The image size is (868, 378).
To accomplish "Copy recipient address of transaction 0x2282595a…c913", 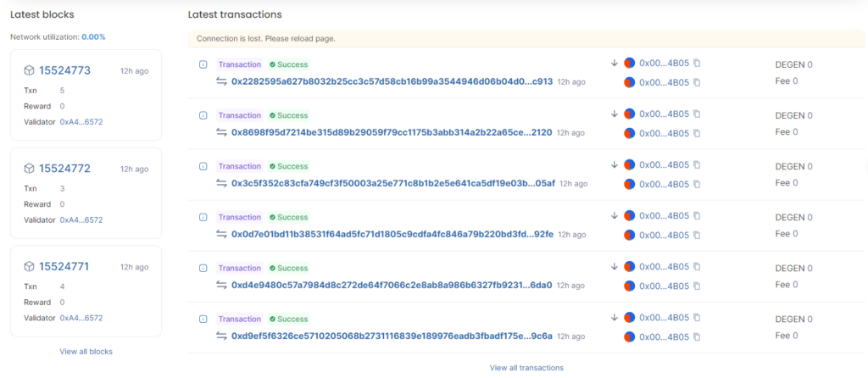I will coord(697,82).
